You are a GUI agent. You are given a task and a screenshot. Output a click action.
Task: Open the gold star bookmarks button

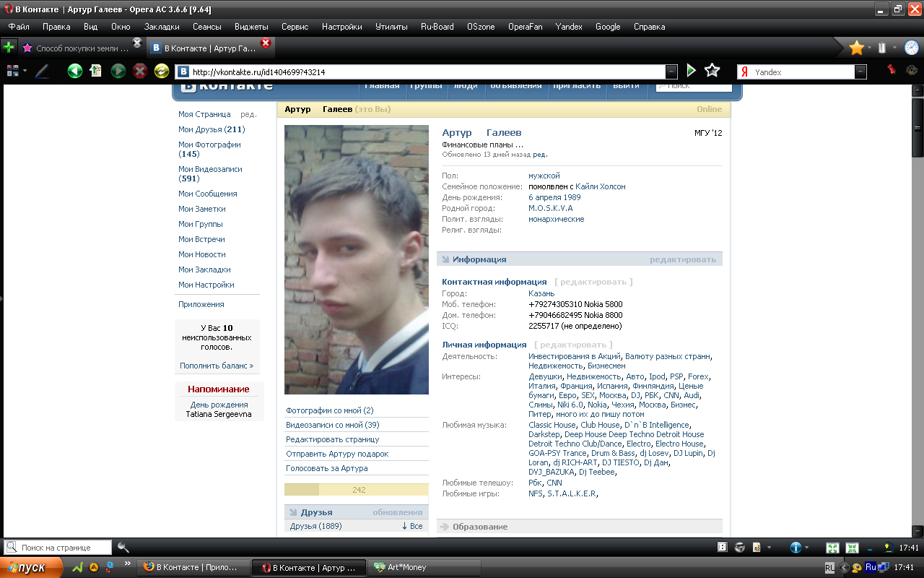(x=856, y=48)
